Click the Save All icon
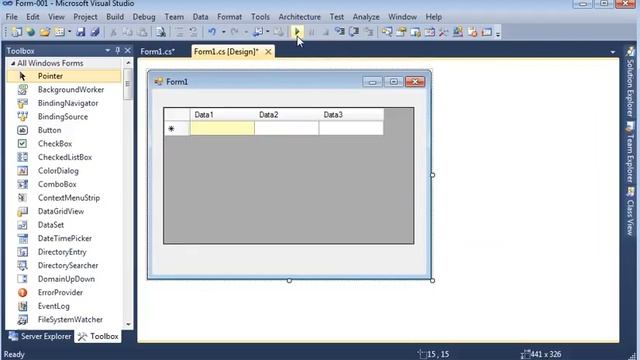 (x=95, y=32)
